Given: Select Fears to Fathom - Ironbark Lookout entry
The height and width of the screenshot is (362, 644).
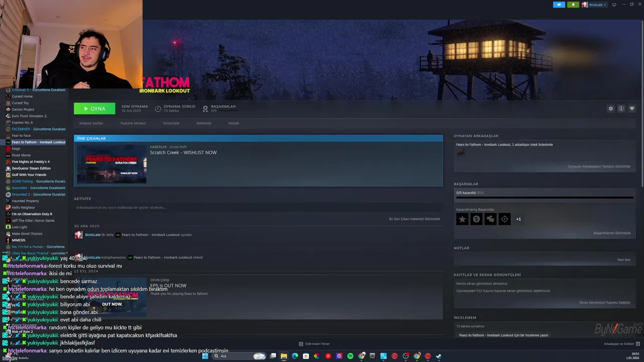Looking at the screenshot, I should (35, 142).
